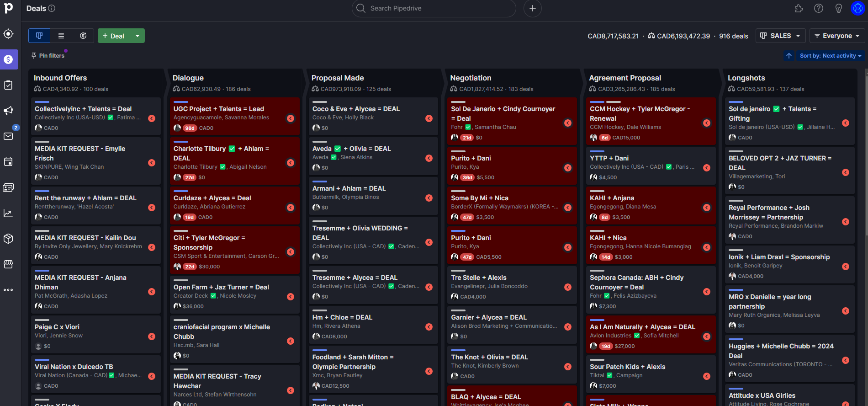868x406 pixels.
Task: Click the 6d overdue badge on CCM Hockey
Action: pyautogui.click(x=604, y=138)
